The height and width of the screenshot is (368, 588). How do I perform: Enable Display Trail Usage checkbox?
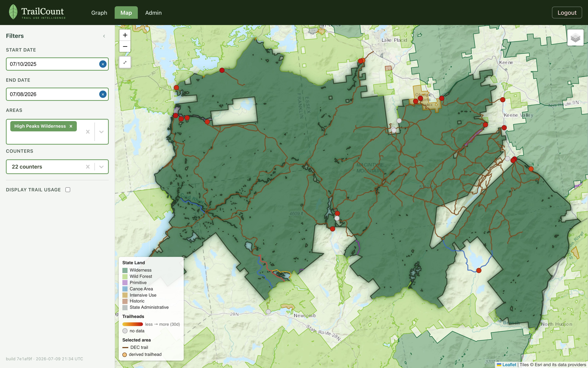coord(68,190)
